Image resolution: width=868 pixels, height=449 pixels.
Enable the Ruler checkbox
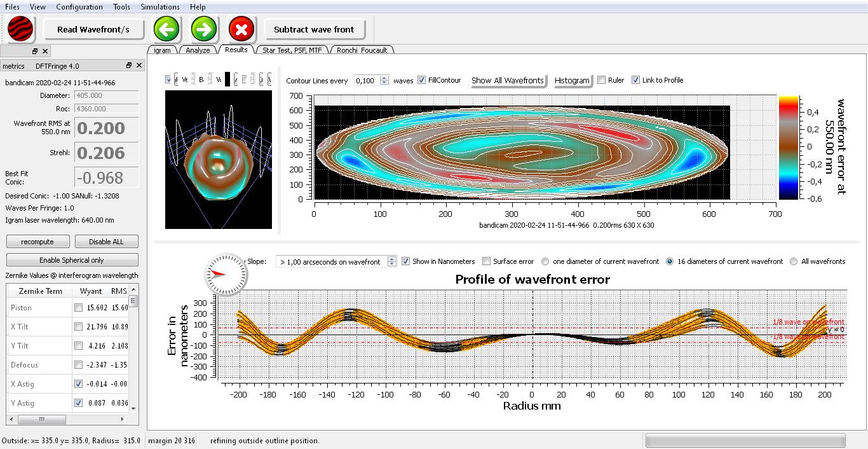pyautogui.click(x=601, y=80)
